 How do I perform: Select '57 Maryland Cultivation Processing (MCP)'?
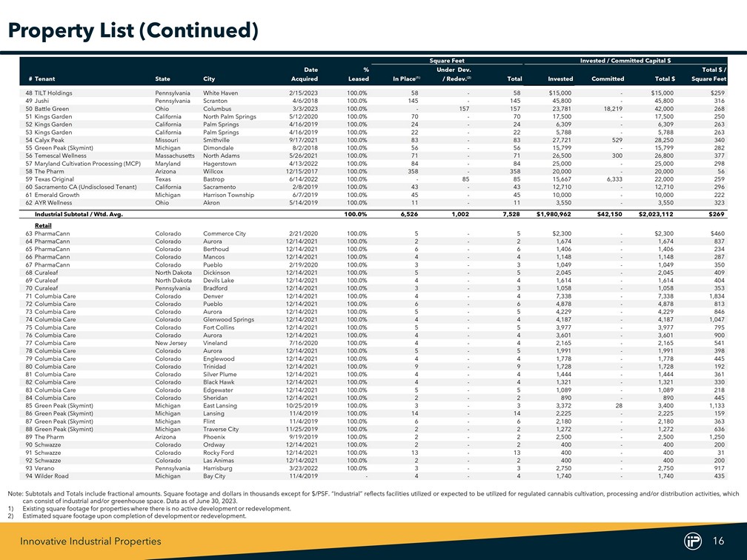[83, 163]
